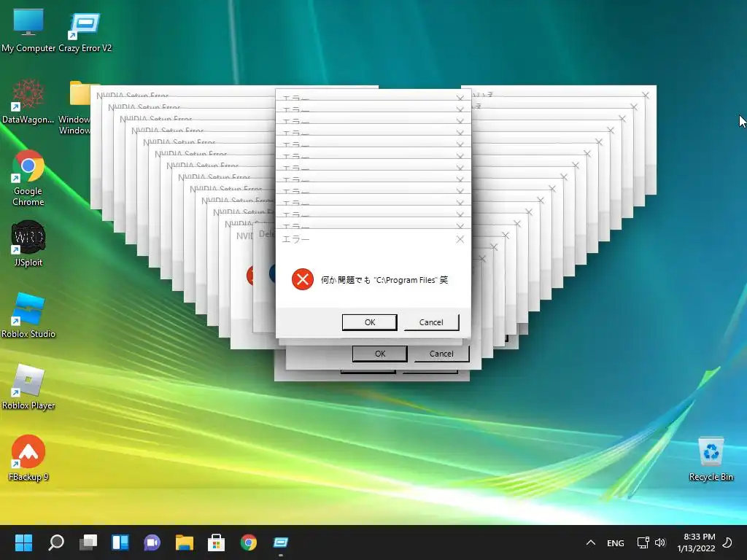Select the Recycle Bin icon

tap(711, 459)
